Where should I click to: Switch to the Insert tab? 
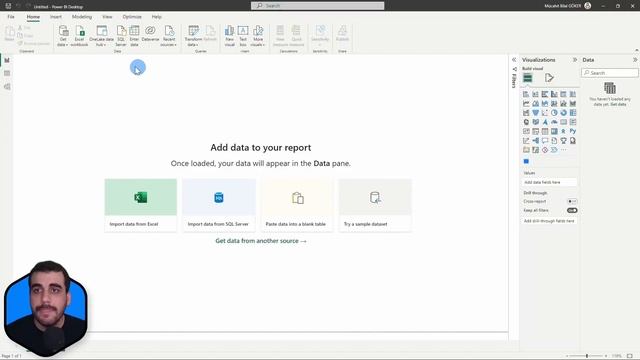tap(56, 17)
